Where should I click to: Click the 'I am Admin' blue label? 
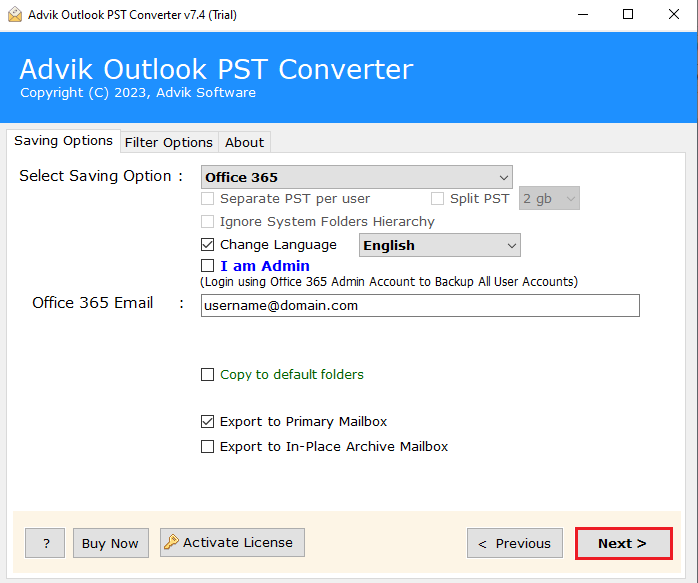pyautogui.click(x=265, y=266)
